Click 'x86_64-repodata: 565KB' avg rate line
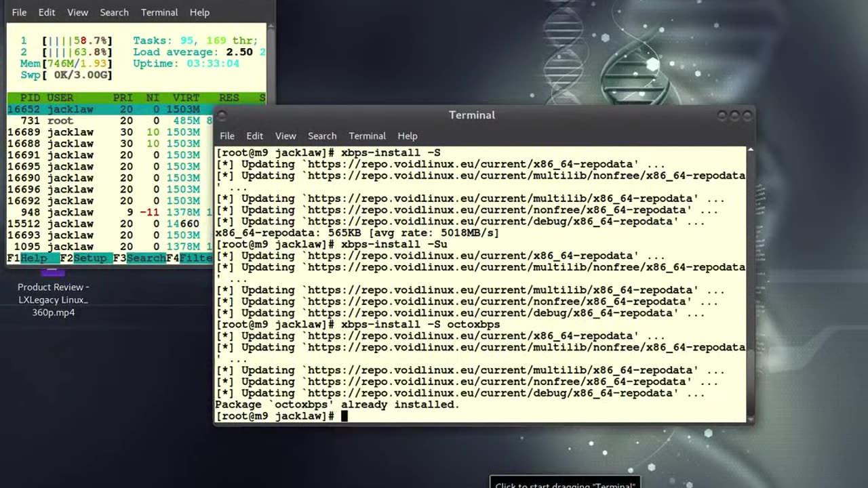Image resolution: width=868 pixels, height=488 pixels. pos(357,233)
